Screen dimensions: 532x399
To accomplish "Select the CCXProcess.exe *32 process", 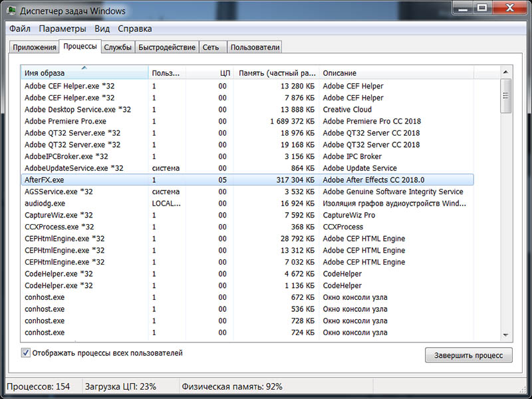I will tap(247, 227).
